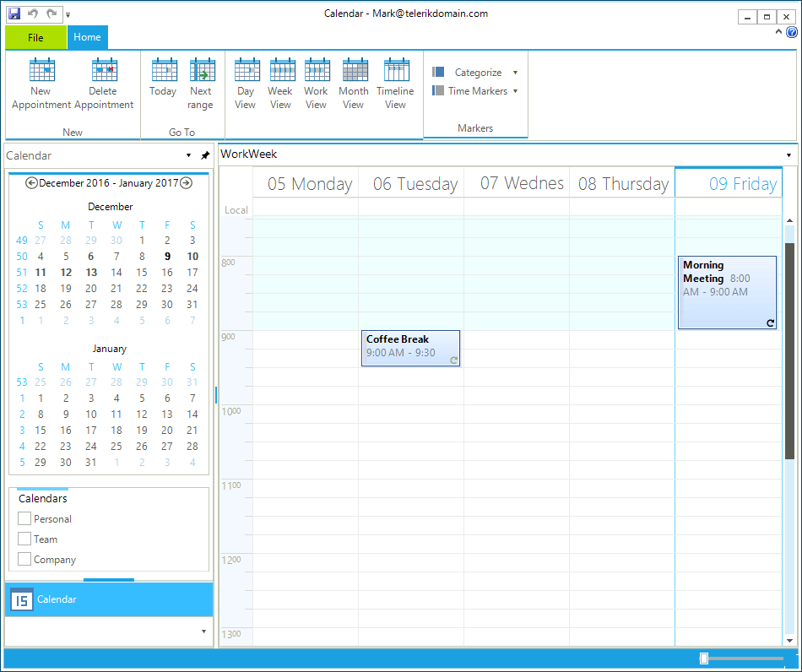This screenshot has height=672, width=802.
Task: Create a New Appointment
Action: tap(41, 84)
